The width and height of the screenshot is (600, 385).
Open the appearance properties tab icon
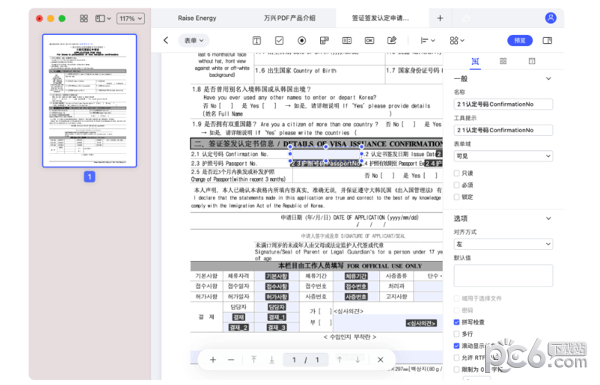pyautogui.click(x=503, y=61)
